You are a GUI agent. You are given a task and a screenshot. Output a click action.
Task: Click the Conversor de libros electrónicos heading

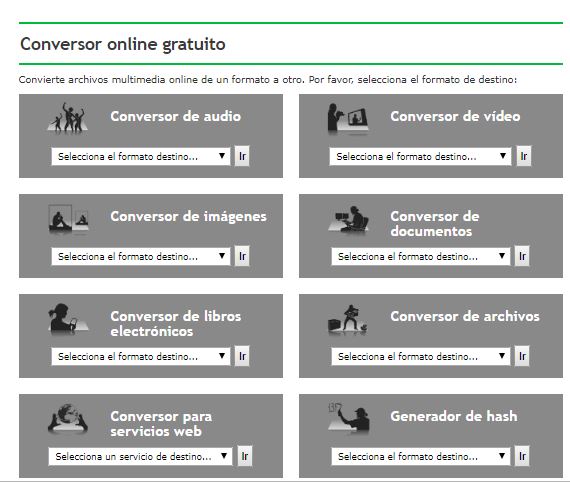click(176, 323)
